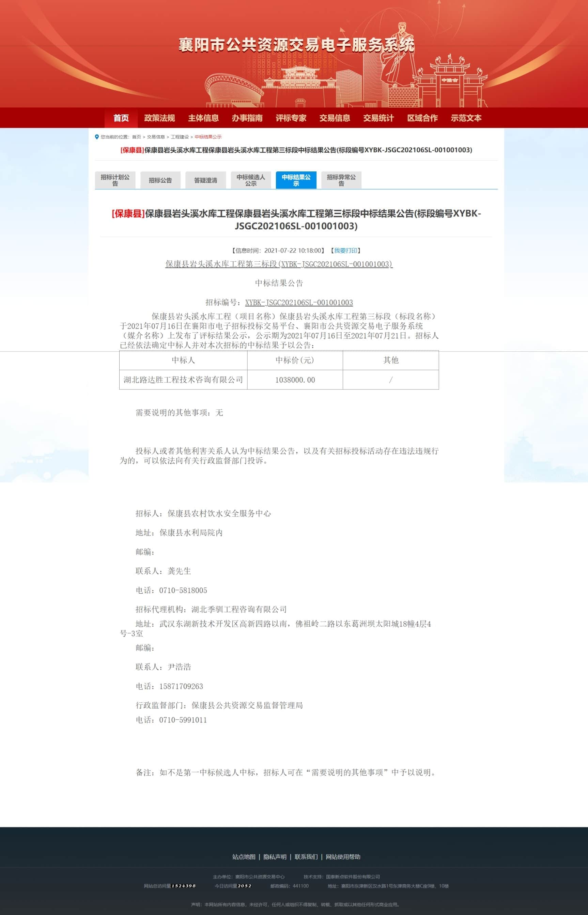This screenshot has height=915, width=588.
Task: Click the location pin icon in breadcrumb
Action: [x=97, y=137]
